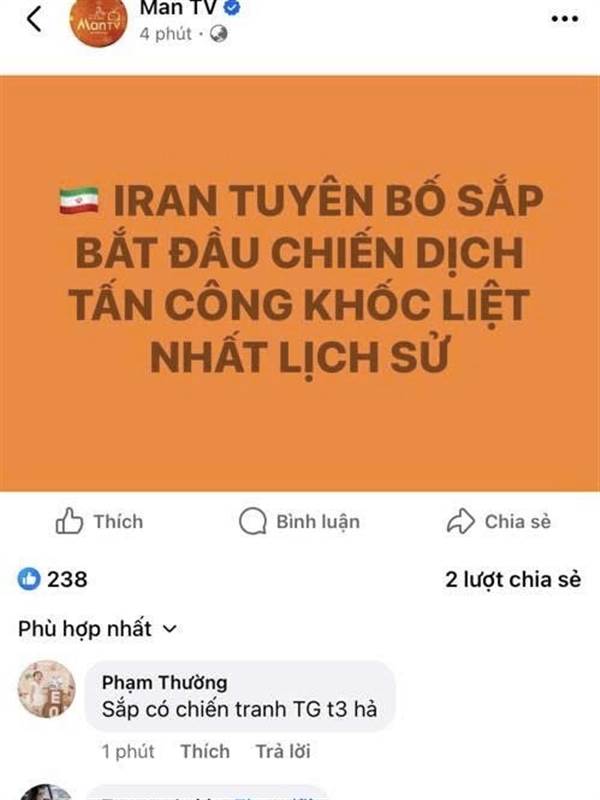View the 238 like reactions

tap(53, 579)
